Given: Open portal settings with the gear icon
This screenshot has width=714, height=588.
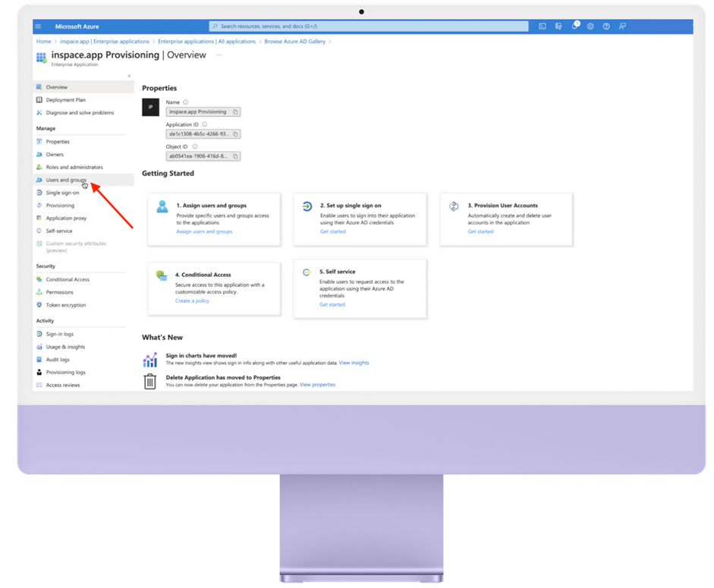Looking at the screenshot, I should coord(590,27).
